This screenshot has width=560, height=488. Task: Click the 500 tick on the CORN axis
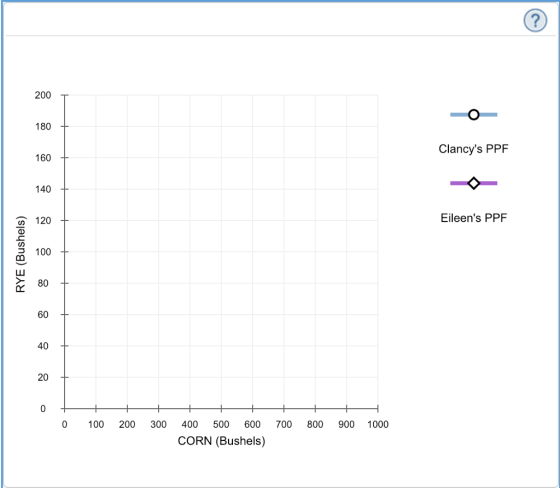tap(221, 408)
